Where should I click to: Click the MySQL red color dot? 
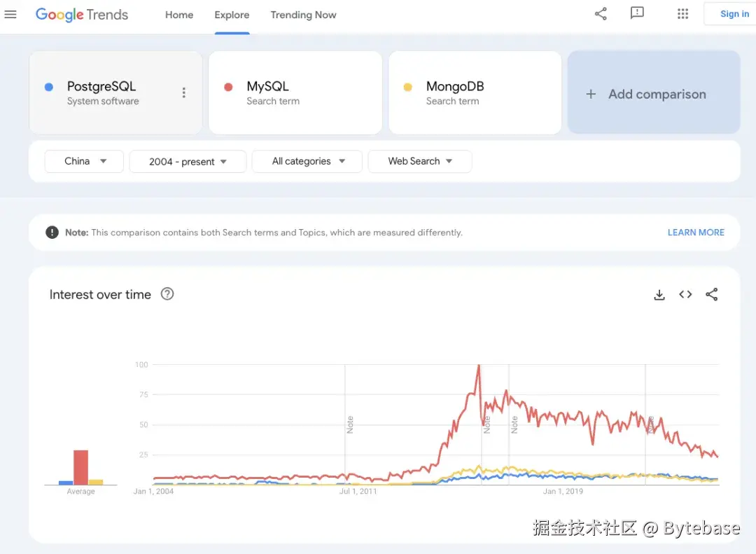228,87
